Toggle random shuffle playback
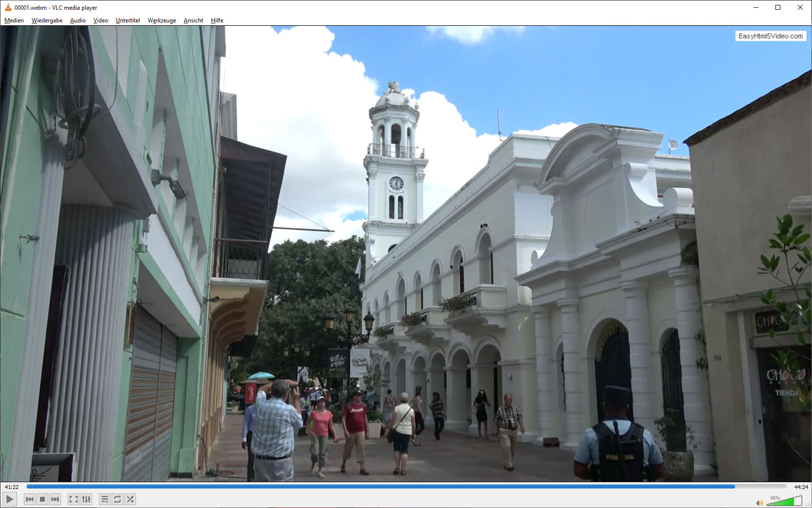 point(130,499)
